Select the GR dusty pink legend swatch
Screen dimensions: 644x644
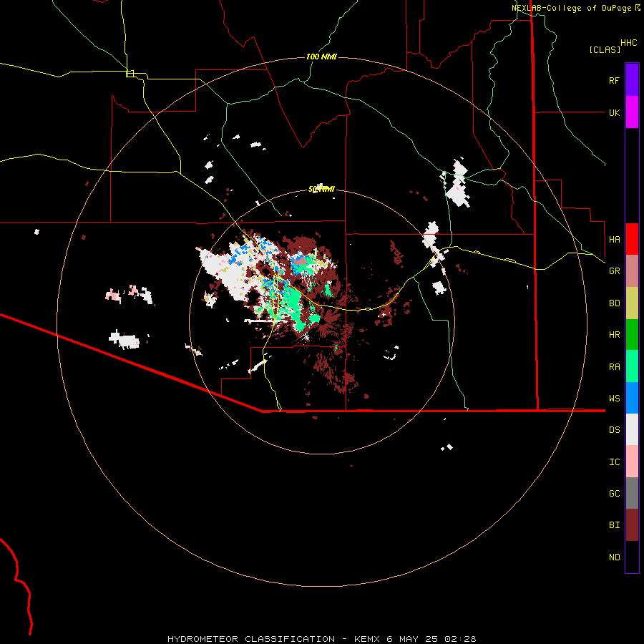click(632, 271)
